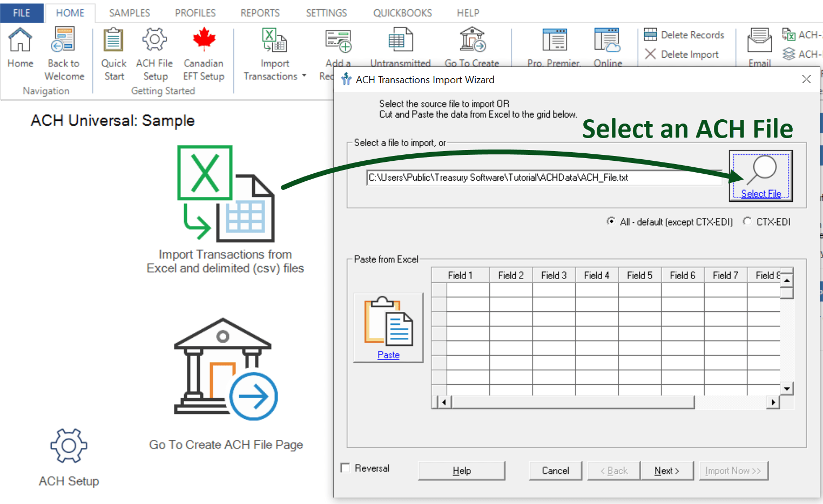Click the grid's right scroll arrow
The image size is (823, 504).
pos(773,402)
